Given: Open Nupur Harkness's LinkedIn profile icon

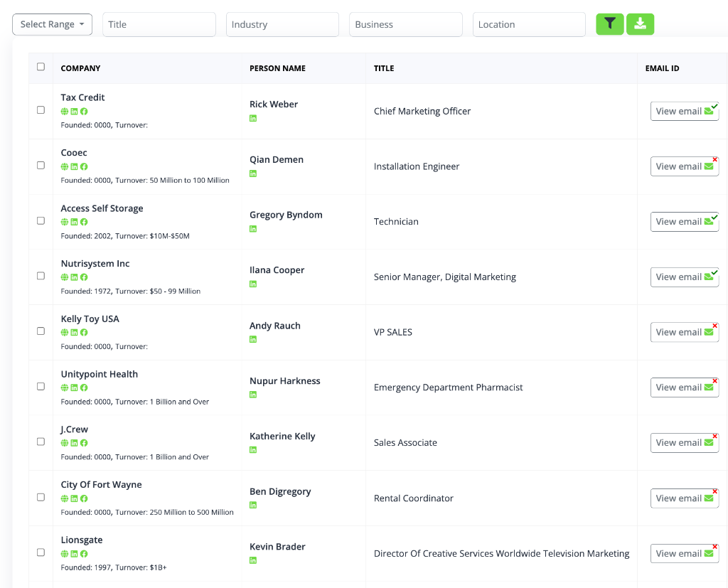Looking at the screenshot, I should 253,395.
